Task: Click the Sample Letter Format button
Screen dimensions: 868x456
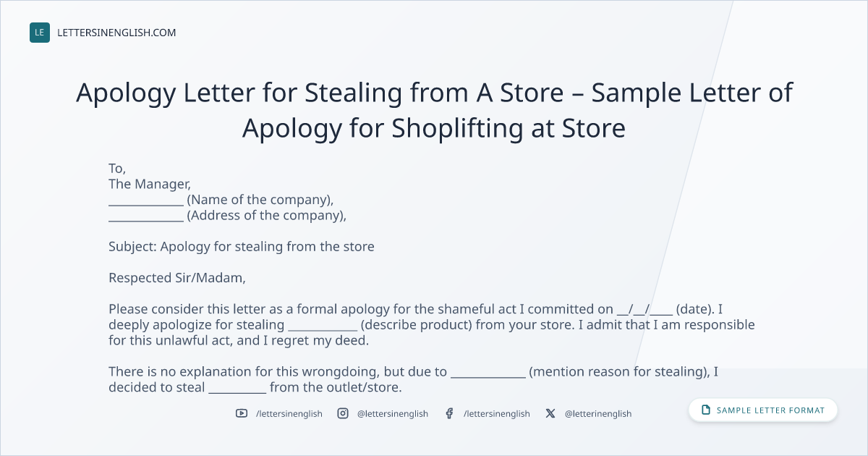Action: coord(763,410)
